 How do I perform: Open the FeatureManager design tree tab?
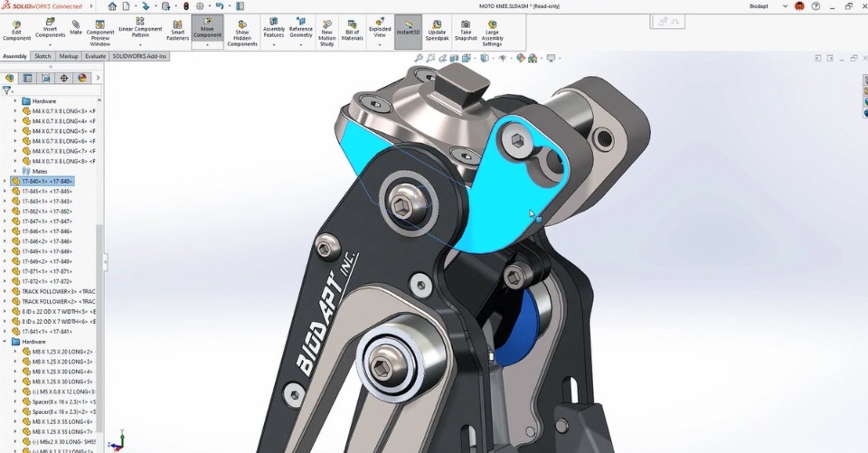click(x=9, y=78)
